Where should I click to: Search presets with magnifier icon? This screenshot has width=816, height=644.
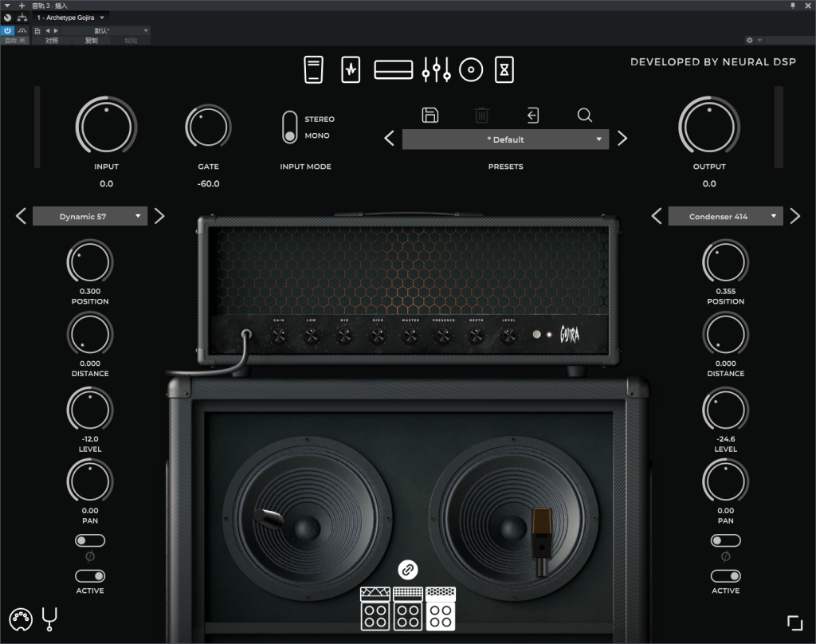584,115
